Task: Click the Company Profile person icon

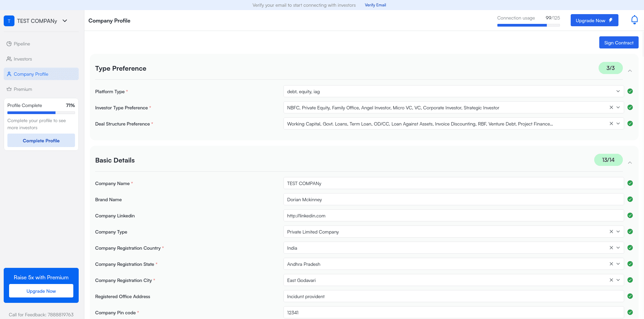Action: (9, 74)
